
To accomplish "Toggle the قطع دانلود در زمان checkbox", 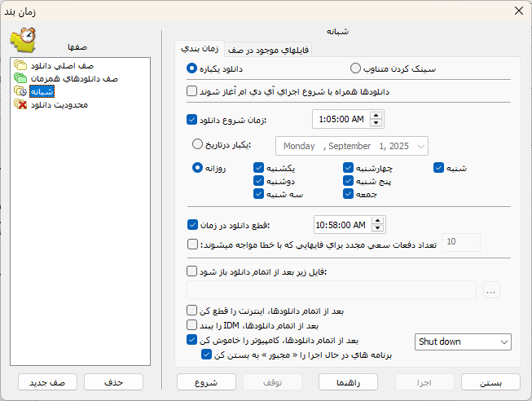I will coord(192,224).
